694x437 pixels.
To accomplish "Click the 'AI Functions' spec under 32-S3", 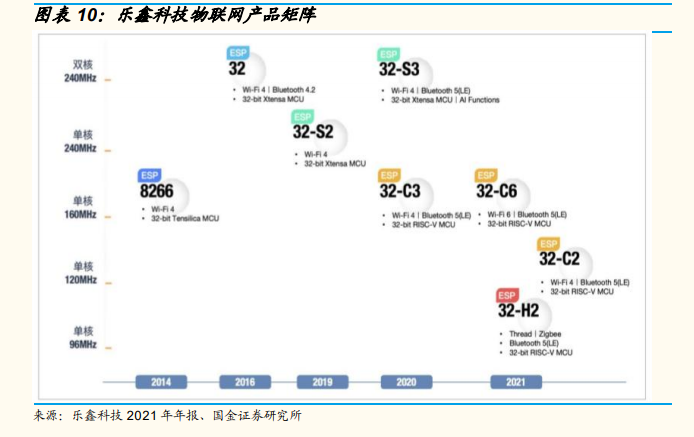I will click(479, 100).
